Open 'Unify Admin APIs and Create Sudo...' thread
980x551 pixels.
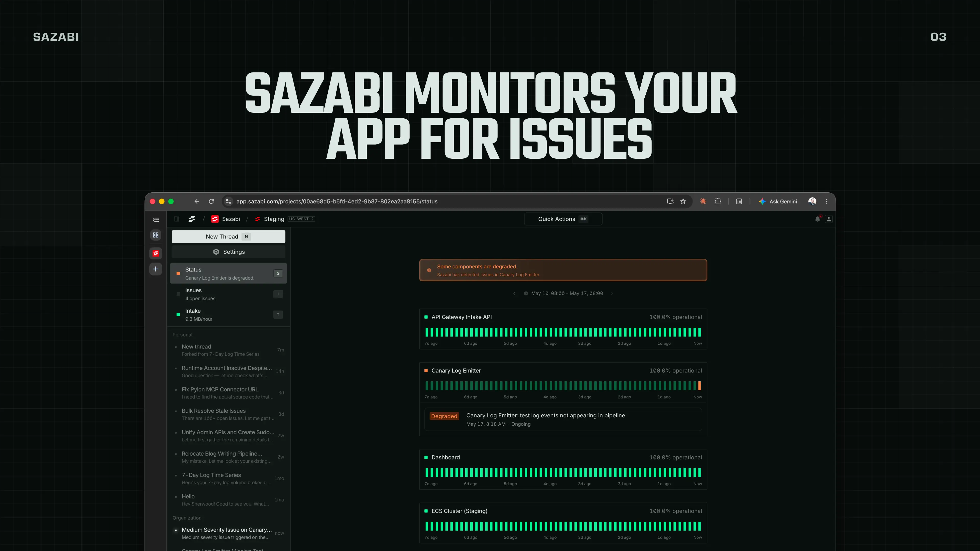pos(228,436)
